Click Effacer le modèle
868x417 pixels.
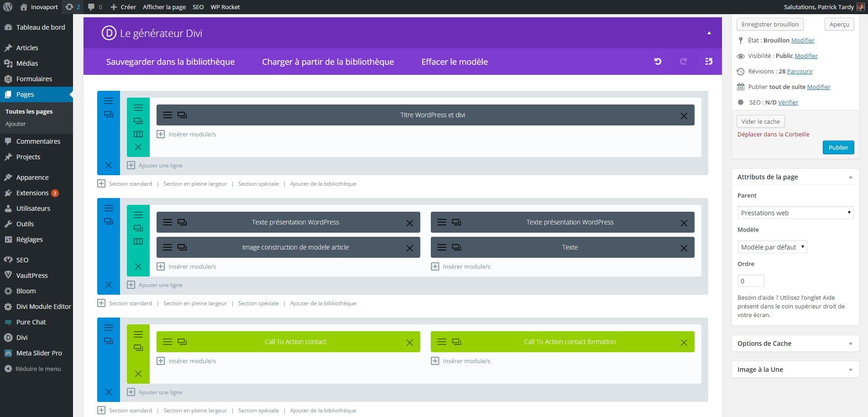point(455,62)
